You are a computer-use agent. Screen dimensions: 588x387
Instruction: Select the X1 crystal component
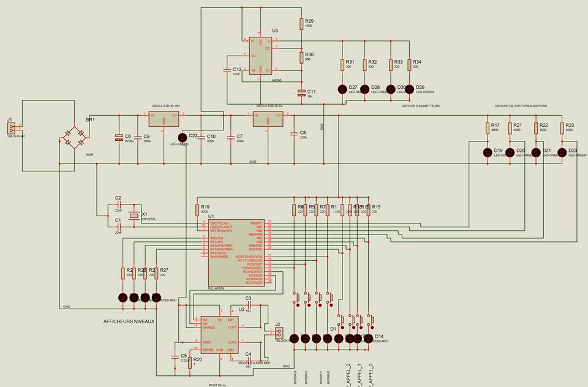(x=134, y=216)
